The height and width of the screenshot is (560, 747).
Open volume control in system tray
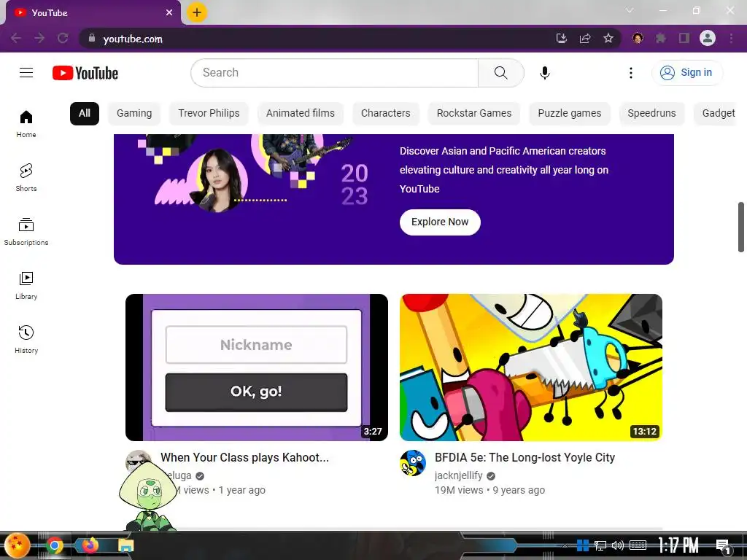[x=617, y=545]
